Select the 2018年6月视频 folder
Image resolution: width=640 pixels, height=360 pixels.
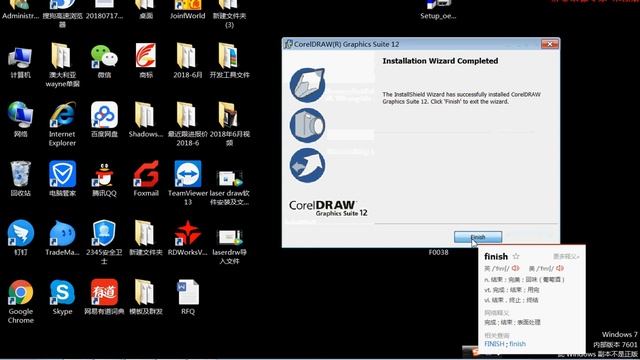coord(229,124)
